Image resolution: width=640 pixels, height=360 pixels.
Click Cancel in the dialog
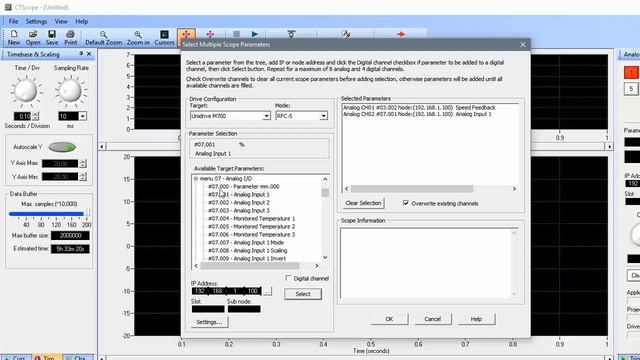tap(433, 319)
